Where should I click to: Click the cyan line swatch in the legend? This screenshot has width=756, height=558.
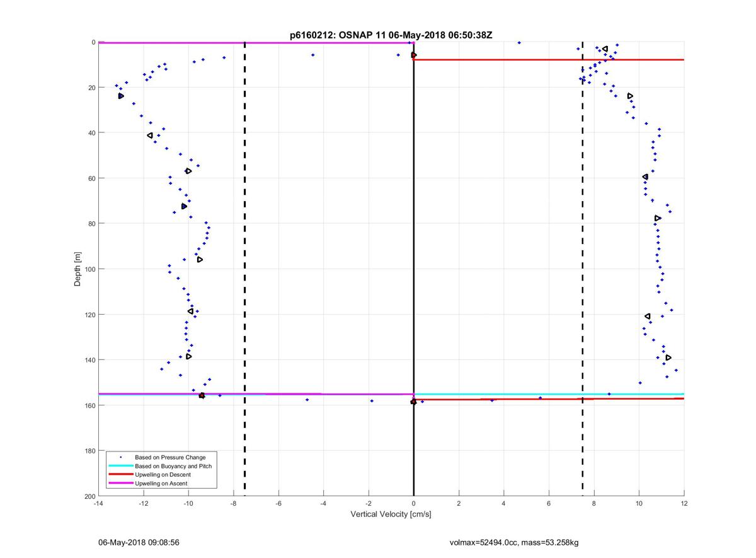(x=120, y=466)
